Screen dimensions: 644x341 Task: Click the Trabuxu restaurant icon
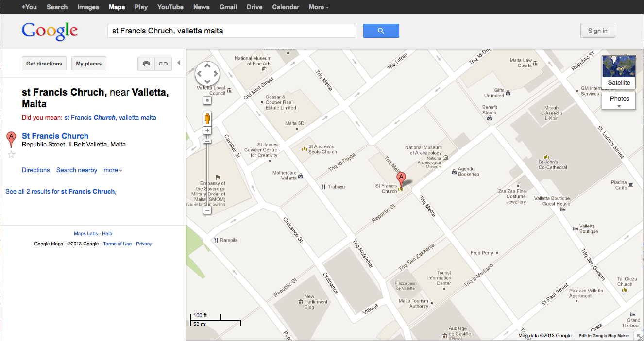tap(323, 187)
